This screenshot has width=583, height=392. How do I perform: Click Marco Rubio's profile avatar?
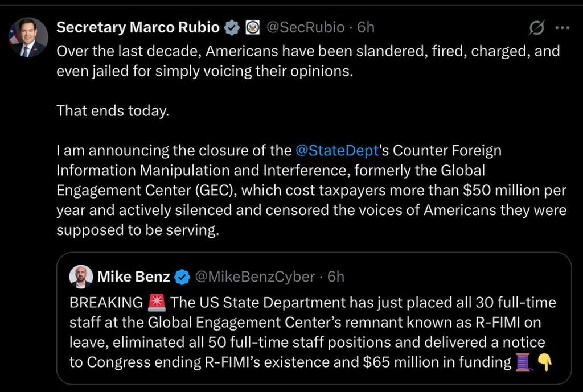coord(28,38)
